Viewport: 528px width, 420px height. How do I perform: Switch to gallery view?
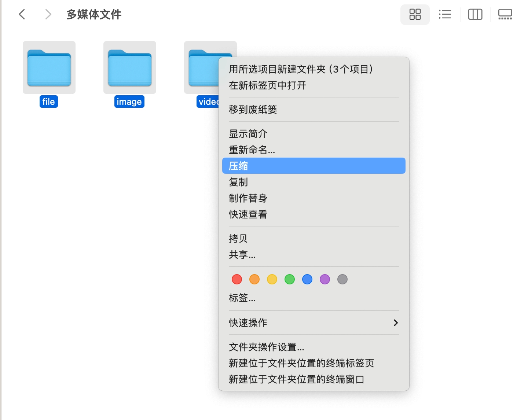(505, 15)
